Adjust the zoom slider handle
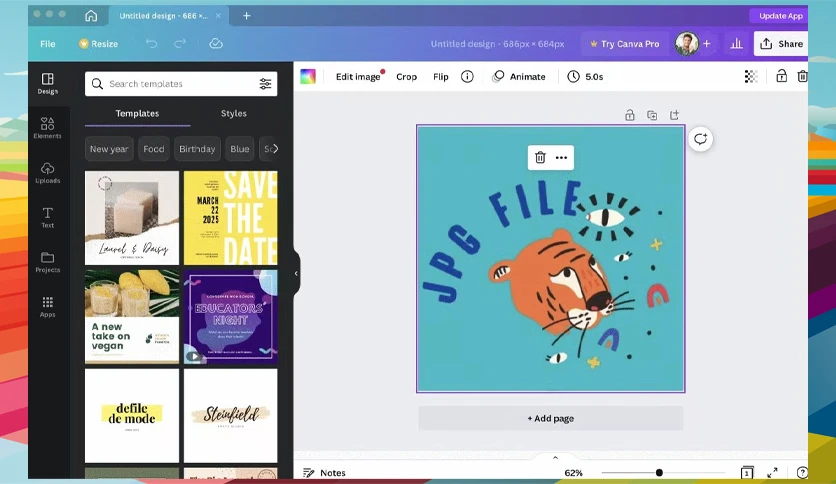Image resolution: width=836 pixels, height=484 pixels. tap(659, 473)
